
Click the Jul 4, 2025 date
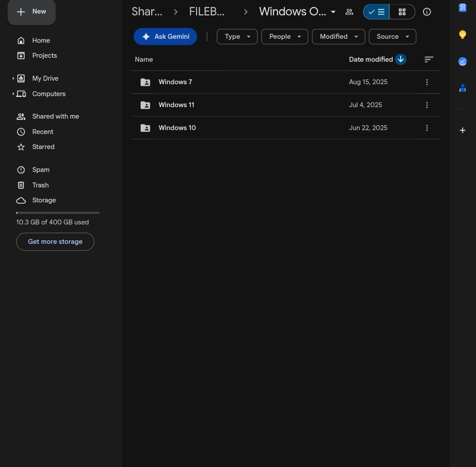pos(365,105)
